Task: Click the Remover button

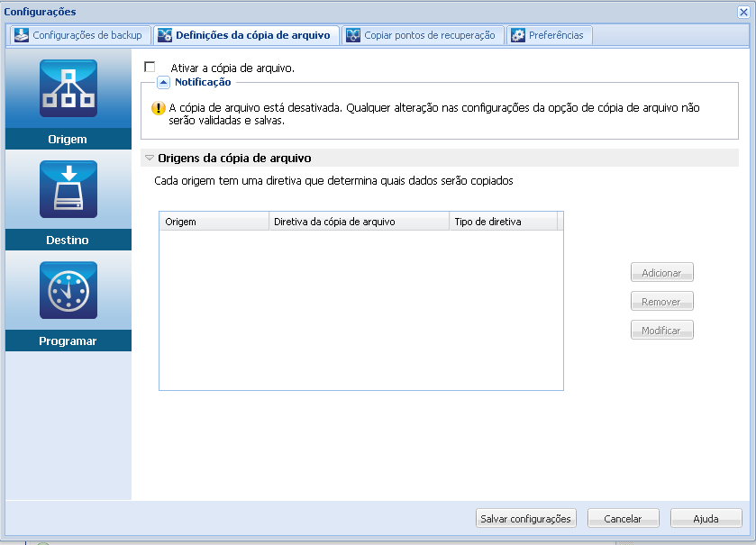Action: click(662, 302)
